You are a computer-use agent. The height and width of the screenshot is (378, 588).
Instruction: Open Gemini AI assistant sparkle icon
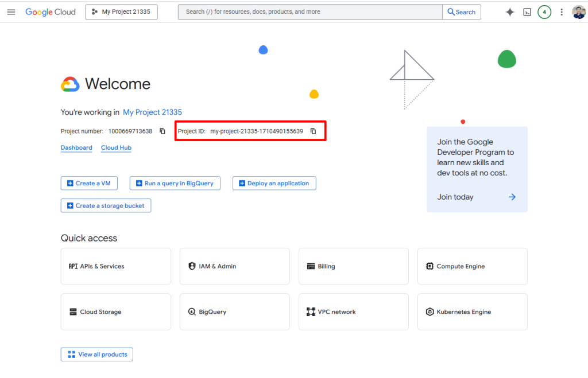(x=510, y=12)
